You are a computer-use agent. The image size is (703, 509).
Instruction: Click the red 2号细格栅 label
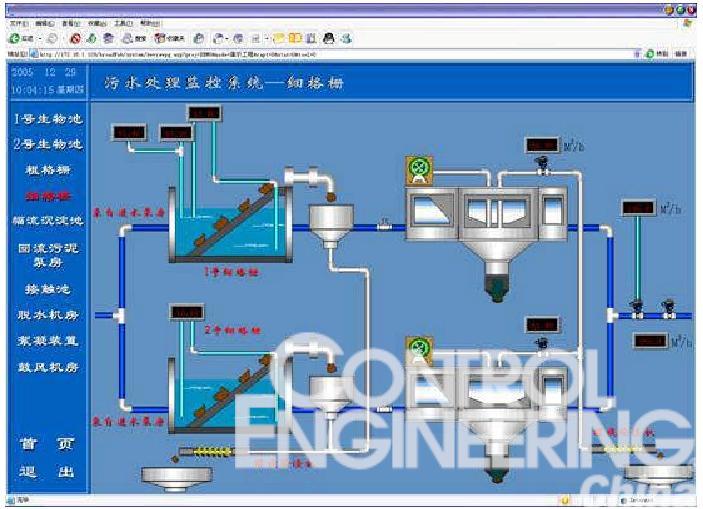tap(232, 331)
